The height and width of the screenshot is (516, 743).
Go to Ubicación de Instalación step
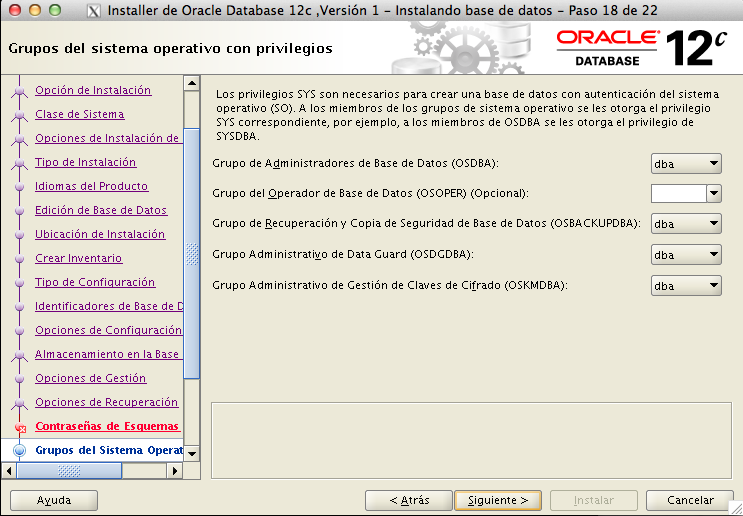(x=100, y=234)
